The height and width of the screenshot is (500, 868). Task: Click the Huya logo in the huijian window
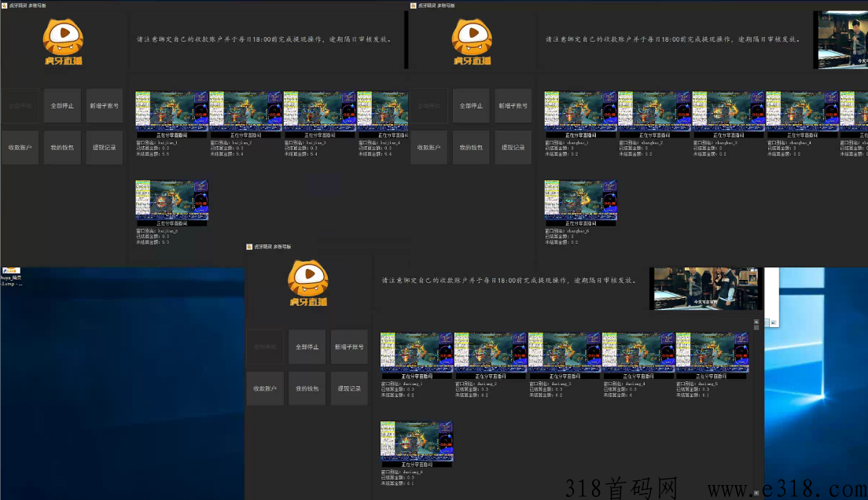[64, 42]
